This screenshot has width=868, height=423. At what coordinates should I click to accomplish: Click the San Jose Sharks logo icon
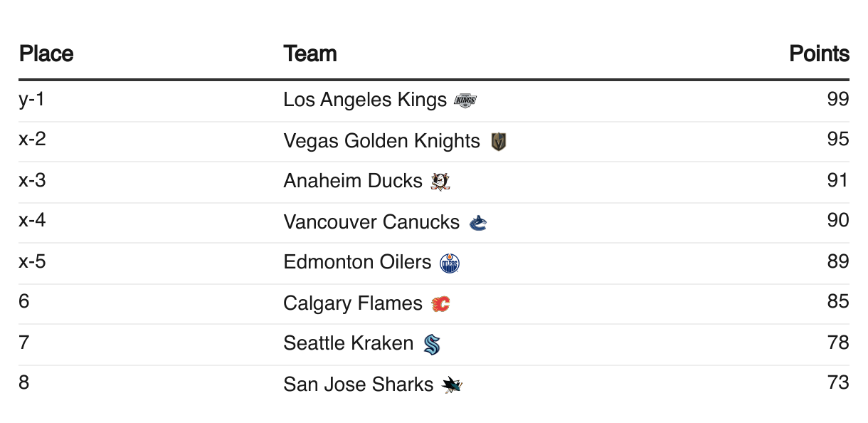coord(452,386)
